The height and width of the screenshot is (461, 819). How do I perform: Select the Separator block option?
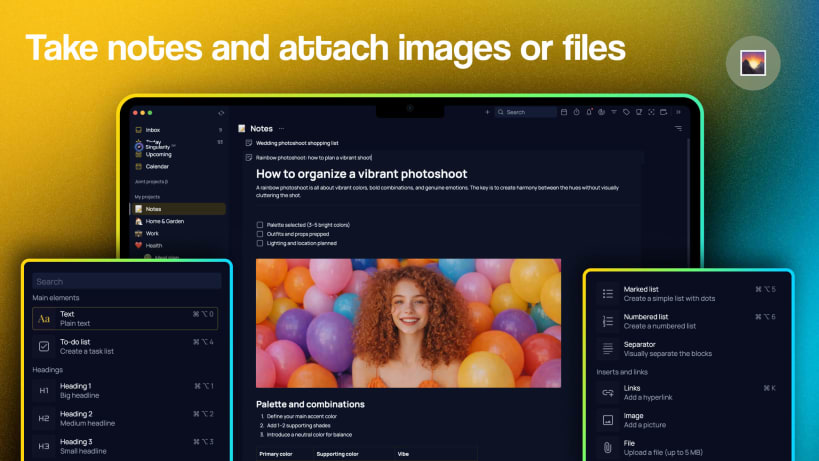pos(688,349)
